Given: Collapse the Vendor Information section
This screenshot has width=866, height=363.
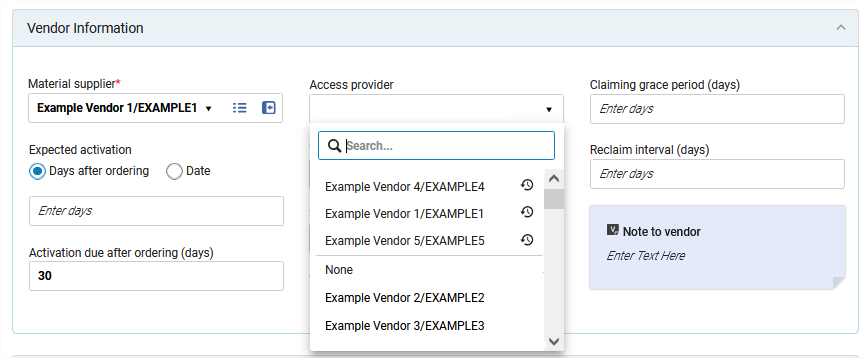Looking at the screenshot, I should (841, 27).
